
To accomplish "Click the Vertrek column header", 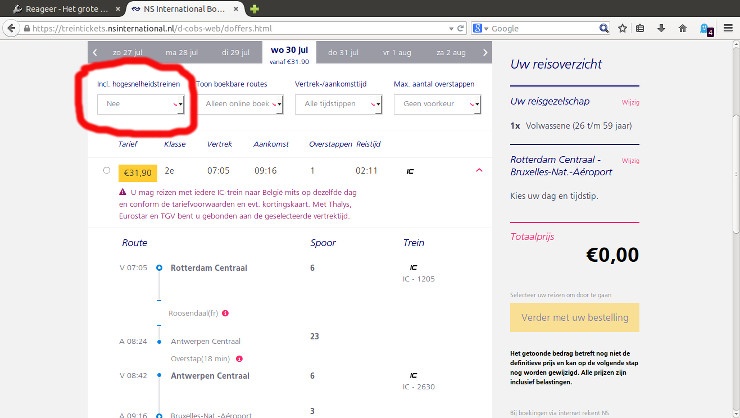I will coord(219,144).
